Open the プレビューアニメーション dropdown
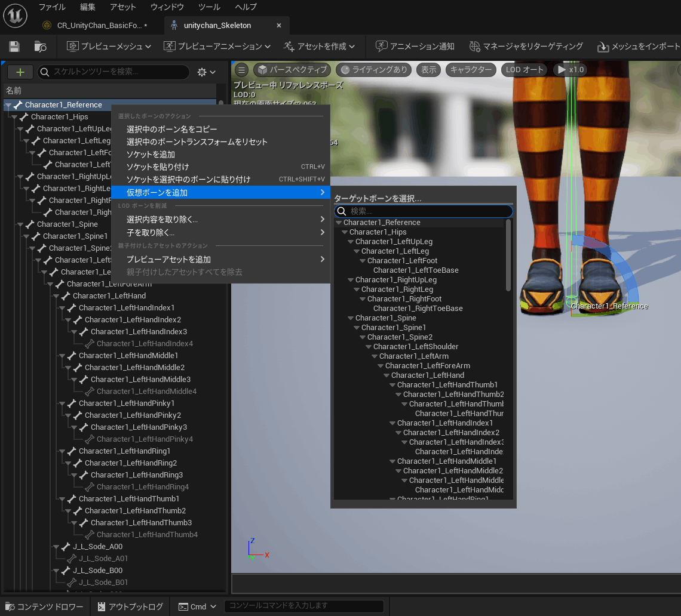681x616 pixels. point(217,47)
